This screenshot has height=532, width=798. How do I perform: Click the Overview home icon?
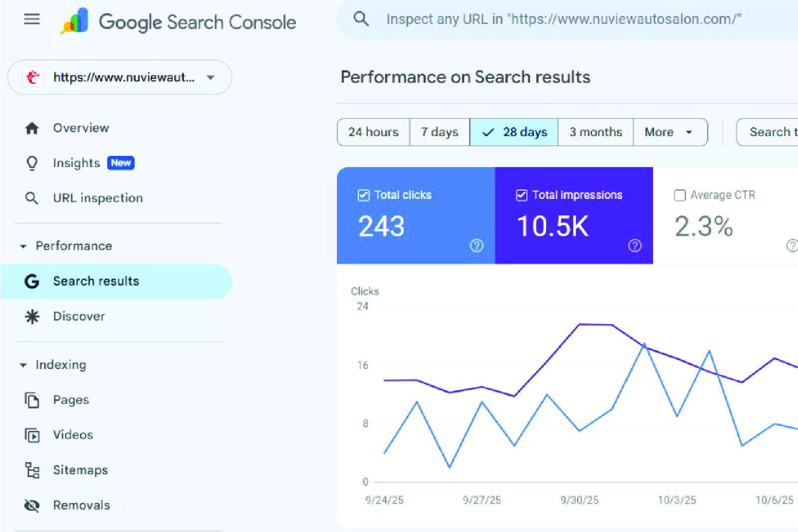point(32,128)
